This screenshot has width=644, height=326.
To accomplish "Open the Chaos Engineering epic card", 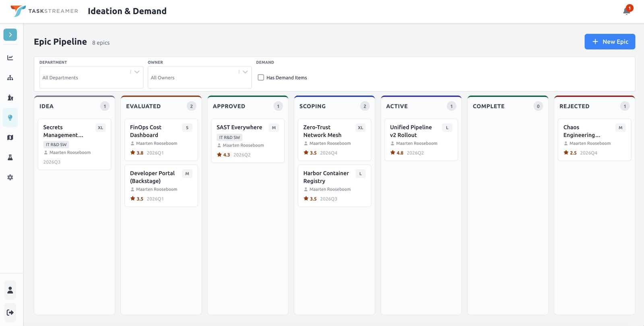I will pyautogui.click(x=594, y=140).
